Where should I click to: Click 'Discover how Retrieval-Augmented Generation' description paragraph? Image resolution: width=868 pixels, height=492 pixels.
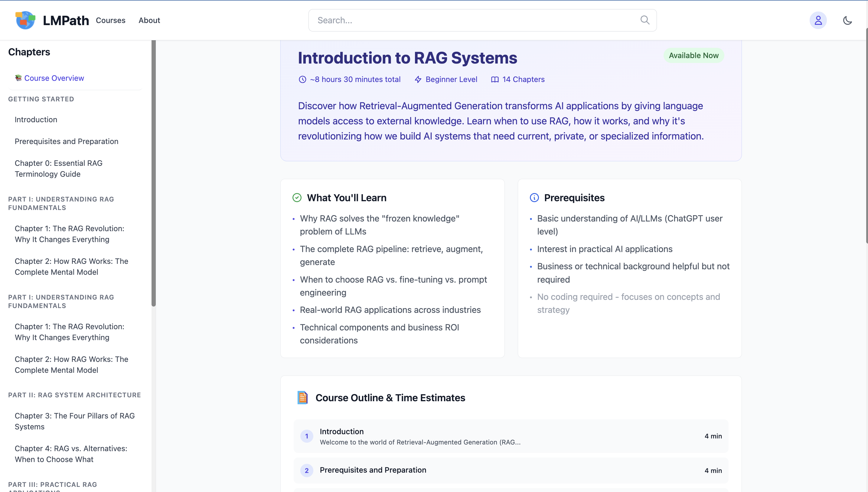tap(501, 121)
